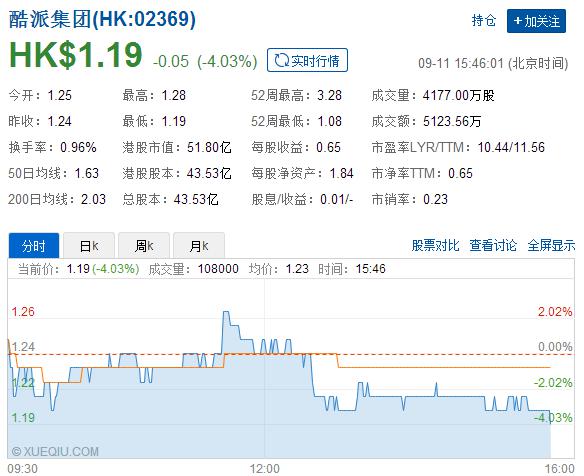The height and width of the screenshot is (476, 584).
Task: Click the 16:00 closing time marker
Action: click(560, 469)
